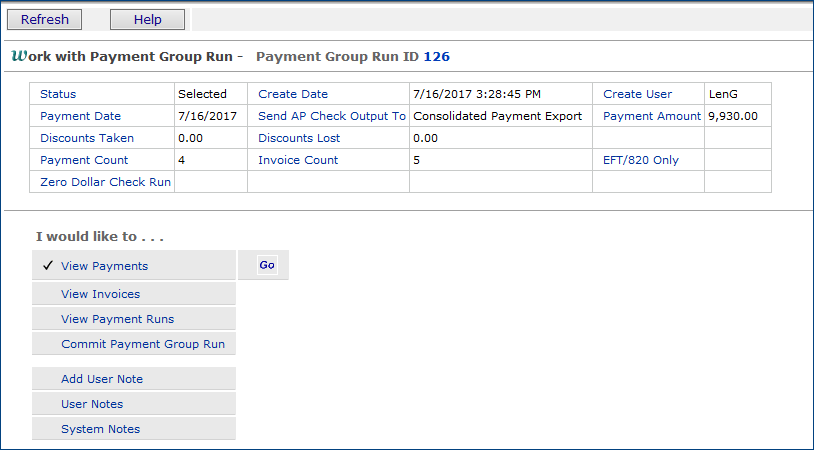
Task: Click the Payment Count label
Action: pyautogui.click(x=84, y=160)
